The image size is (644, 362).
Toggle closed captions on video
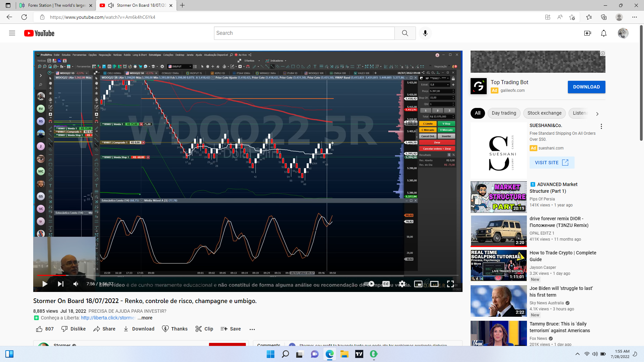tap(386, 284)
